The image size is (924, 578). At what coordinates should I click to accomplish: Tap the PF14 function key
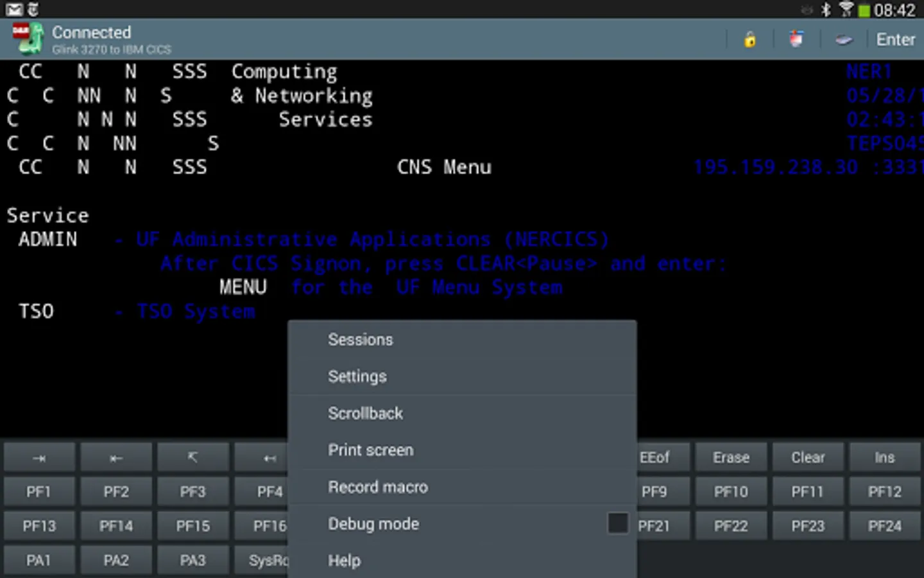(116, 527)
